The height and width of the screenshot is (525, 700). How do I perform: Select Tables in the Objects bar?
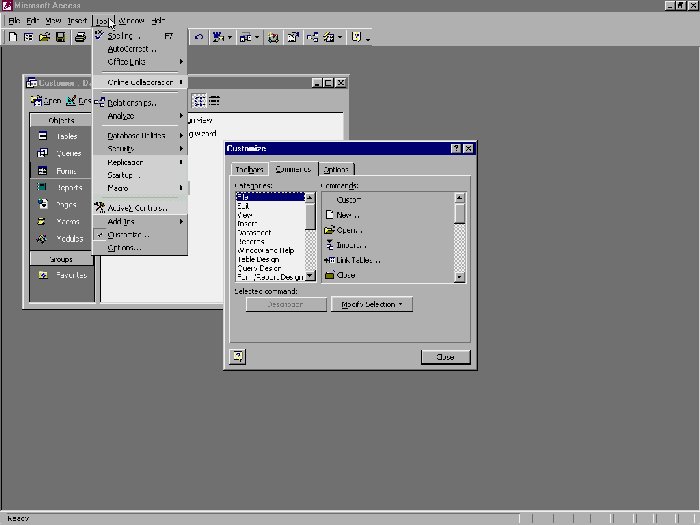(62, 136)
